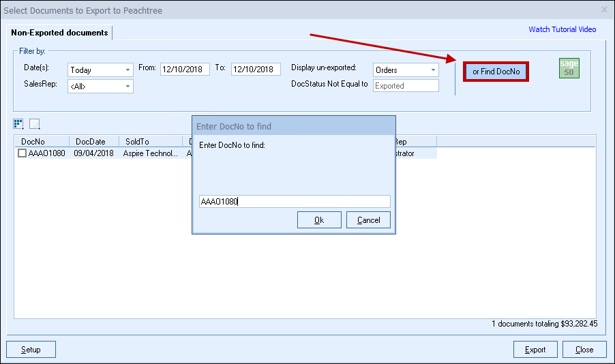Open the Date(s) dropdown set to Today

click(100, 70)
